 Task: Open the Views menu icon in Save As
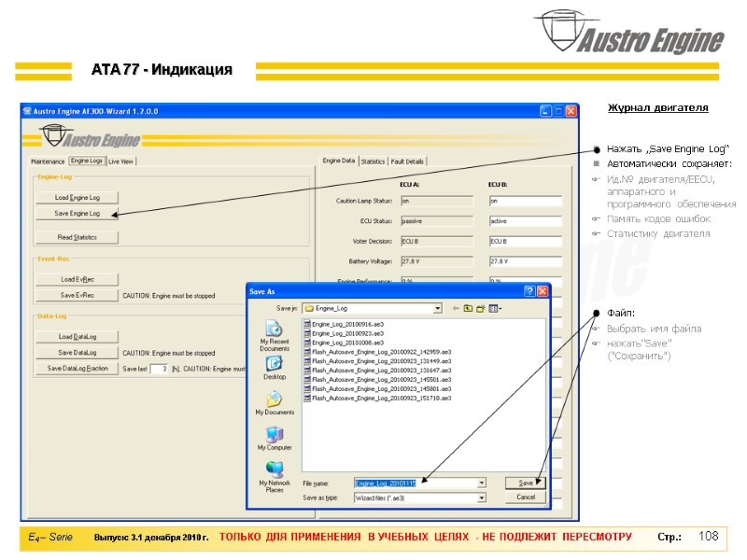(x=495, y=309)
